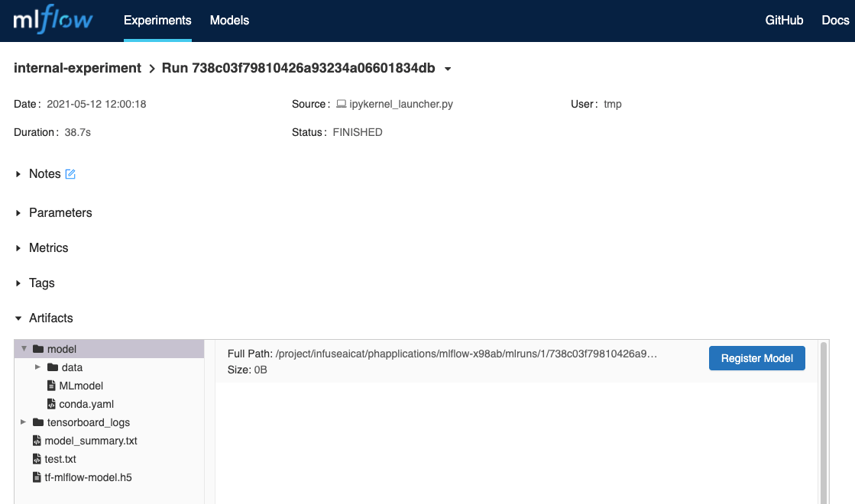Image resolution: width=855 pixels, height=504 pixels.
Task: Go back to internal-experiment breadcrumb
Action: point(77,68)
